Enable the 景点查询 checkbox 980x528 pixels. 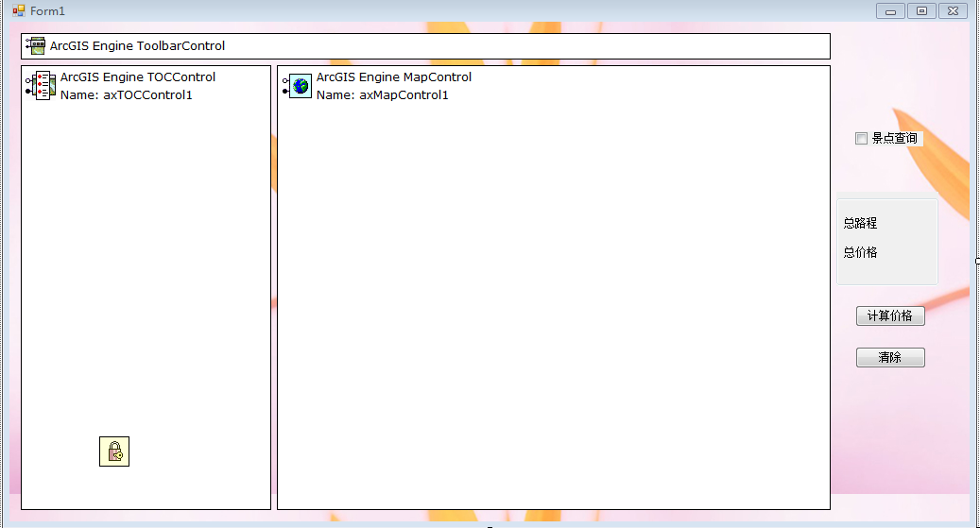(x=861, y=139)
